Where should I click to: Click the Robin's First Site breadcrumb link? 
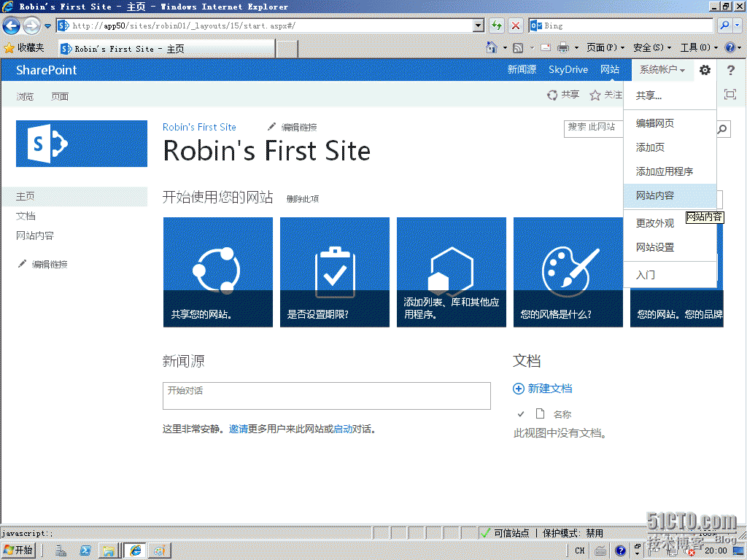pyautogui.click(x=199, y=127)
